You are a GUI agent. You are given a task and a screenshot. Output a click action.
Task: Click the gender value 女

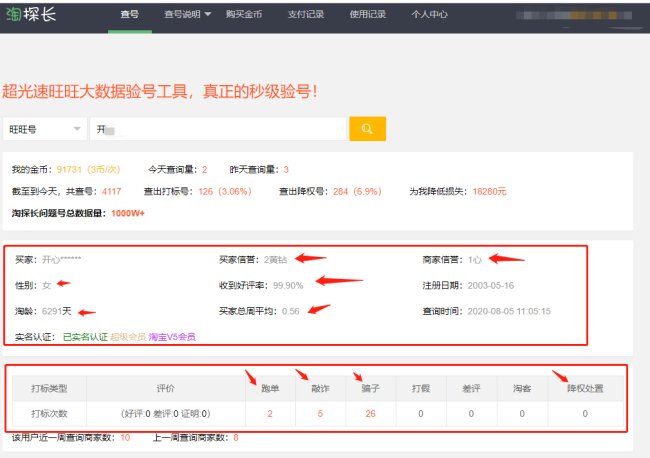pyautogui.click(x=46, y=286)
